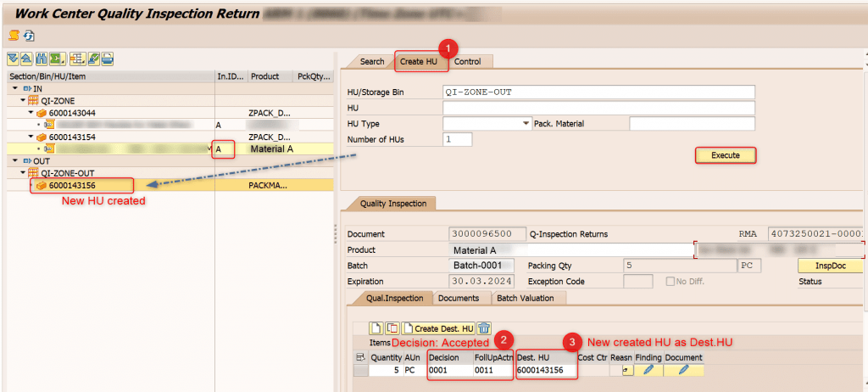Click the Exception Code input field
The width and height of the screenshot is (868, 392).
pyautogui.click(x=638, y=281)
